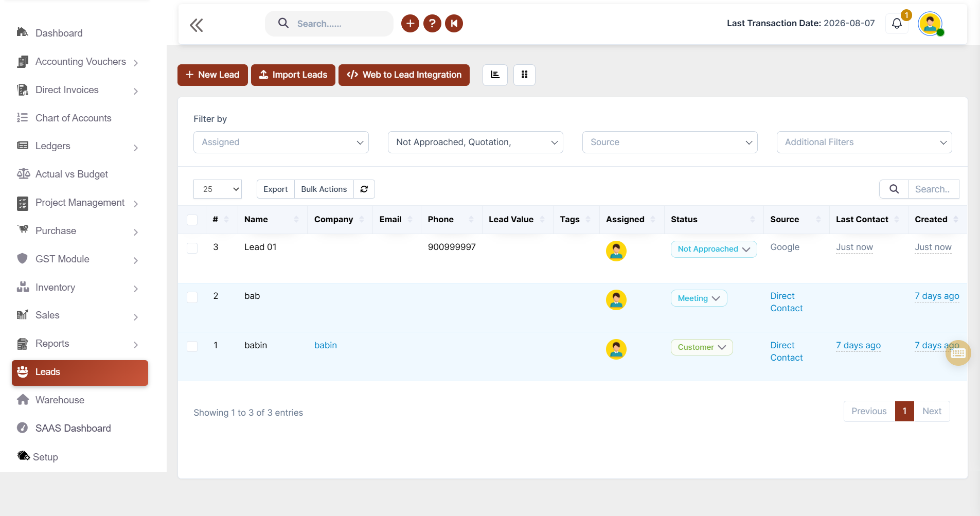Click assigned avatar in bab row
The width and height of the screenshot is (980, 516).
616,300
